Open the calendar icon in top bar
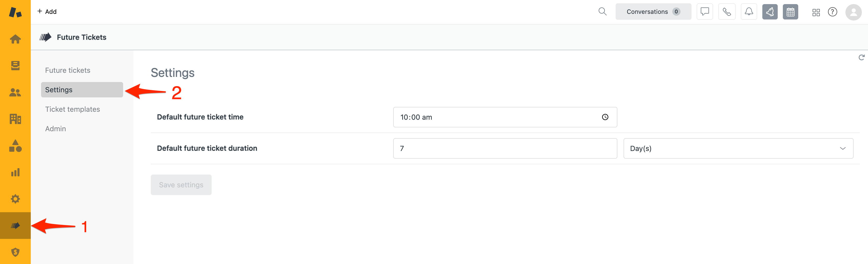868x264 pixels. (x=790, y=12)
